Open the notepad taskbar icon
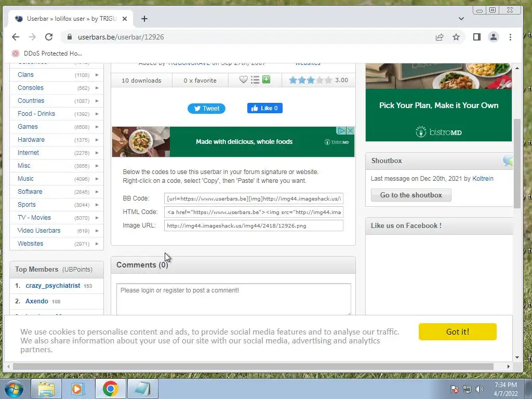 pos(143,389)
